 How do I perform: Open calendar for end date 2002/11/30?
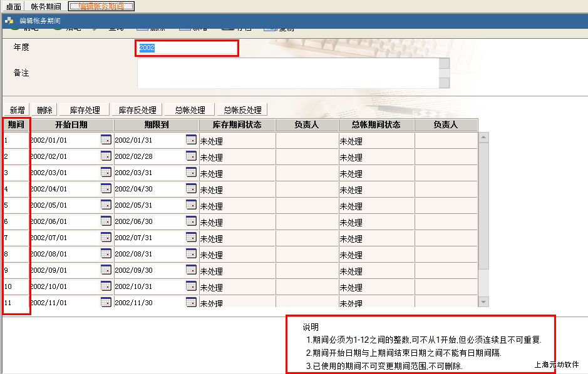pos(191,302)
